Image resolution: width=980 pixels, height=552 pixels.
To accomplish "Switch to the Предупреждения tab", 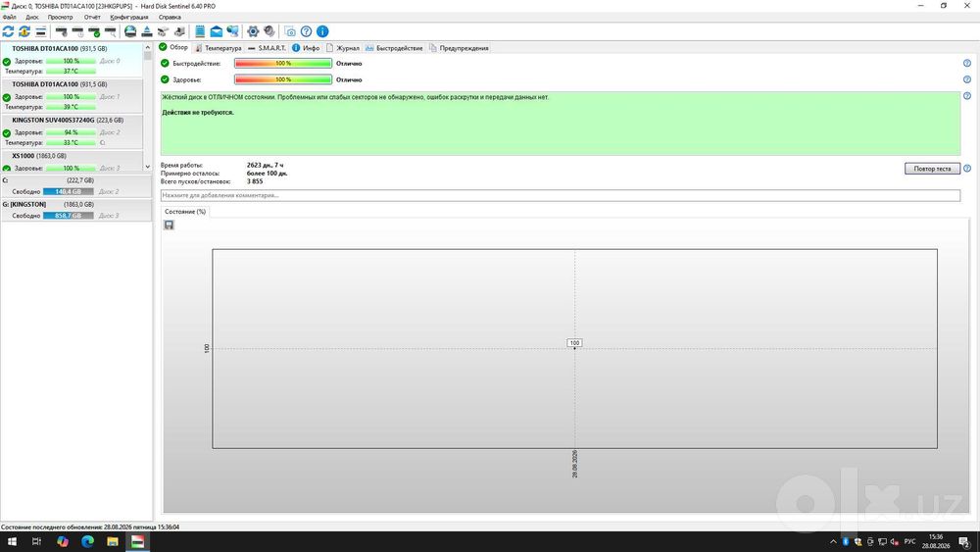I will pyautogui.click(x=459, y=48).
